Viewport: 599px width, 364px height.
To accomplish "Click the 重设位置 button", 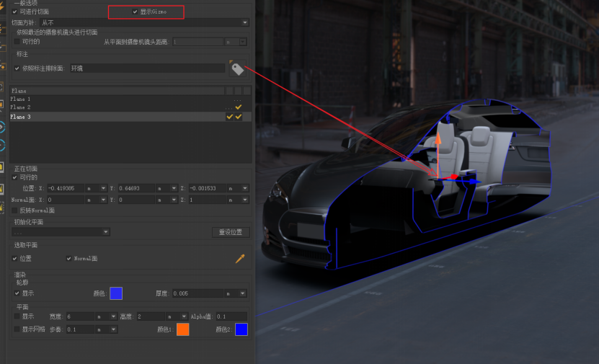I will tap(231, 232).
